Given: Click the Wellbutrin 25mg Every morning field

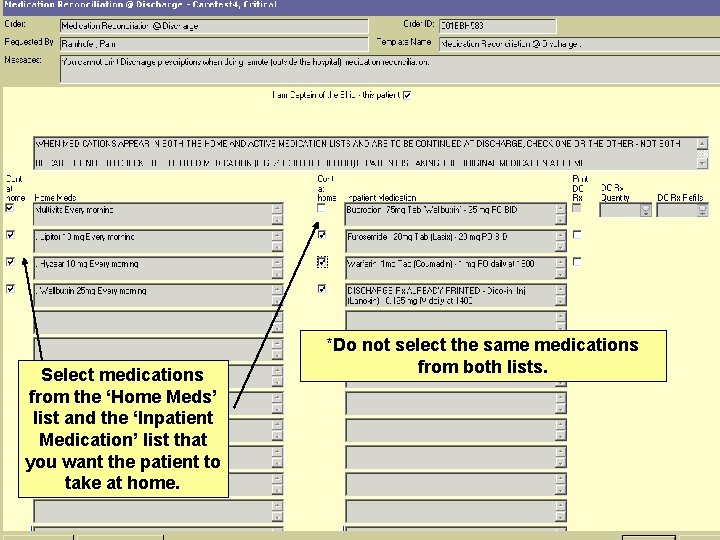Looking at the screenshot, I should [158, 295].
